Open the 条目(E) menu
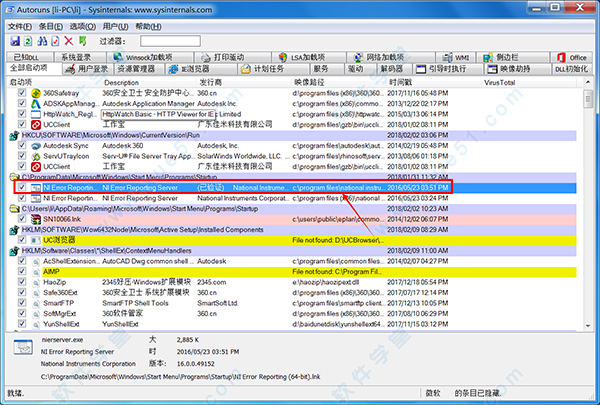The height and width of the screenshot is (405, 600). tap(51, 26)
